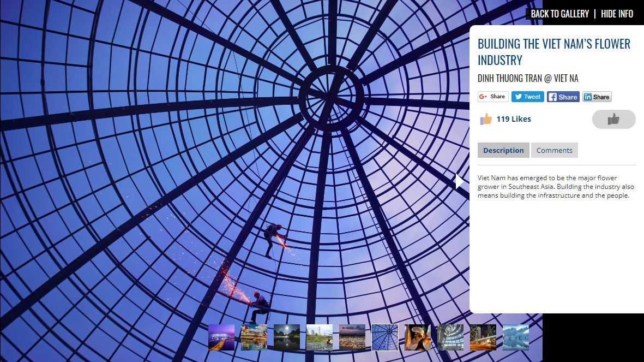Click the Back to Gallery link
This screenshot has height=362, width=644.
[x=559, y=14]
